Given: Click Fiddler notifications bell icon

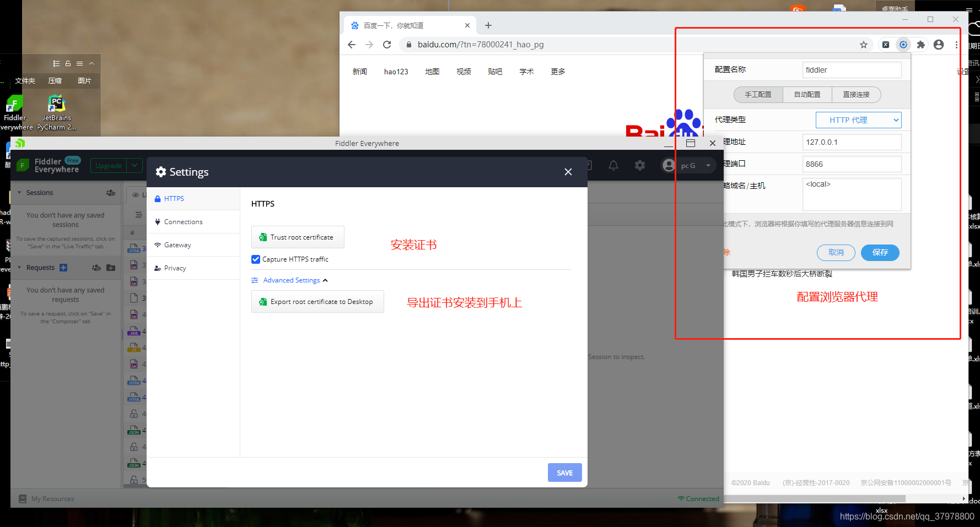Looking at the screenshot, I should tap(613, 165).
